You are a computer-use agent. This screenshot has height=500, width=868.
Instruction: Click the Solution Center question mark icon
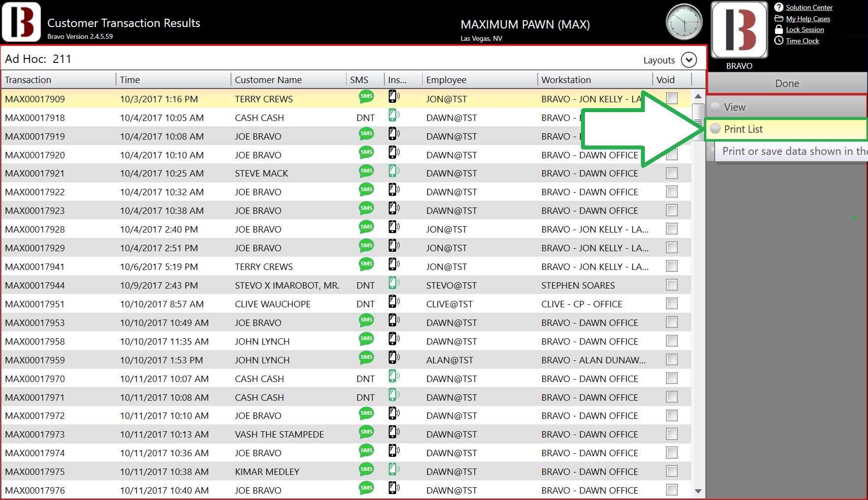pos(779,7)
